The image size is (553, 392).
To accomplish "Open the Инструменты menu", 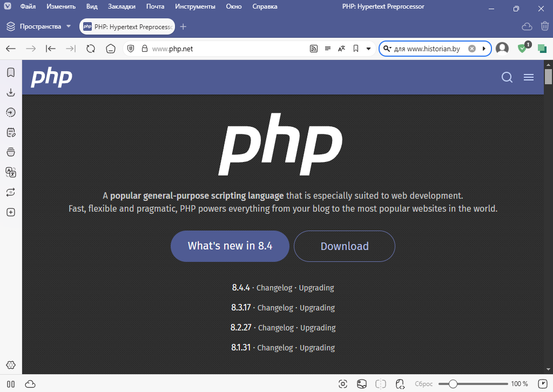I will (x=195, y=6).
